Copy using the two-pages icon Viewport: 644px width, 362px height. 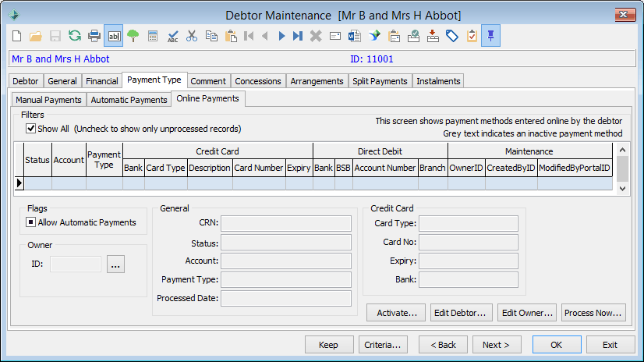211,36
